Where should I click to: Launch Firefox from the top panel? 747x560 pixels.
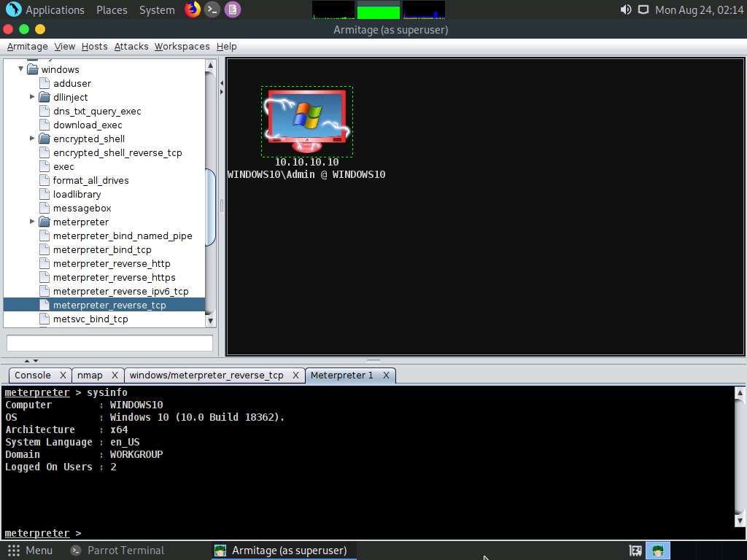pyautogui.click(x=193, y=9)
